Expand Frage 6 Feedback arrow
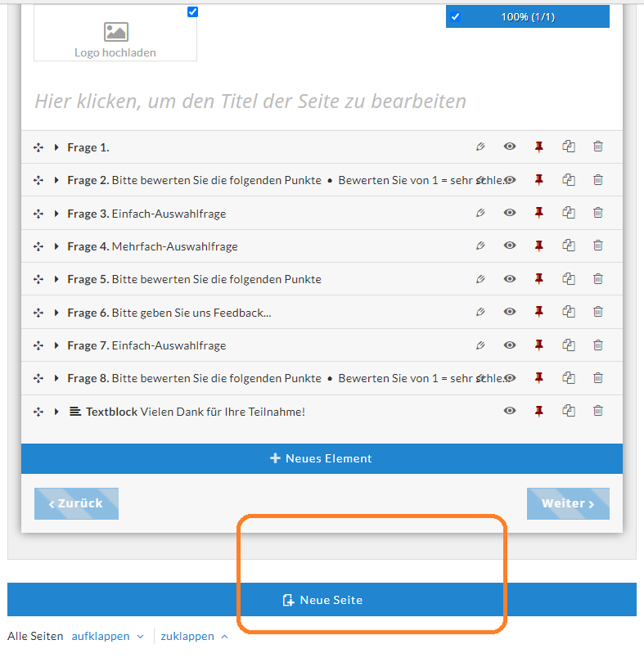This screenshot has height=658, width=644. tap(56, 313)
